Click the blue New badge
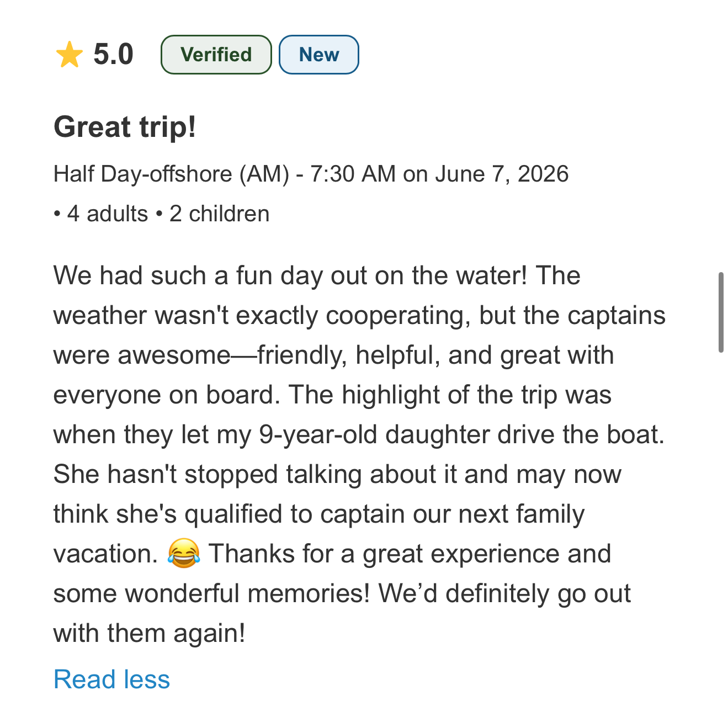Image resolution: width=728 pixels, height=728 pixels. (319, 55)
